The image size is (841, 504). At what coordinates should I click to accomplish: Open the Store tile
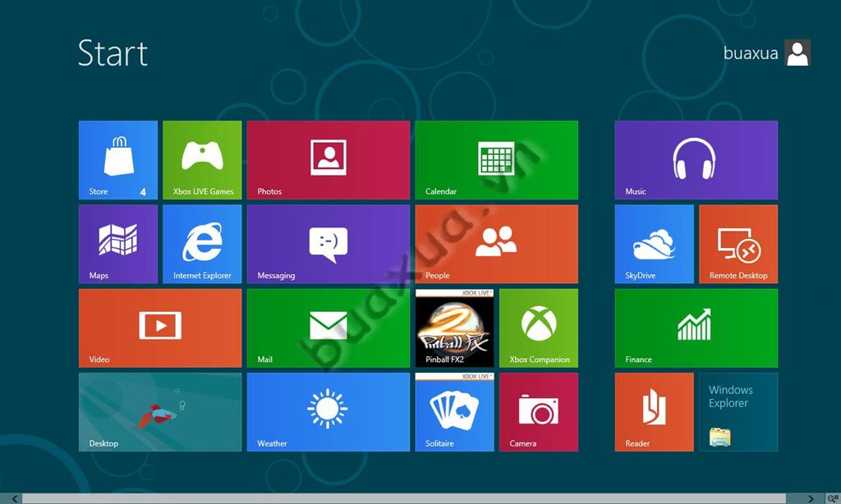coord(117,160)
